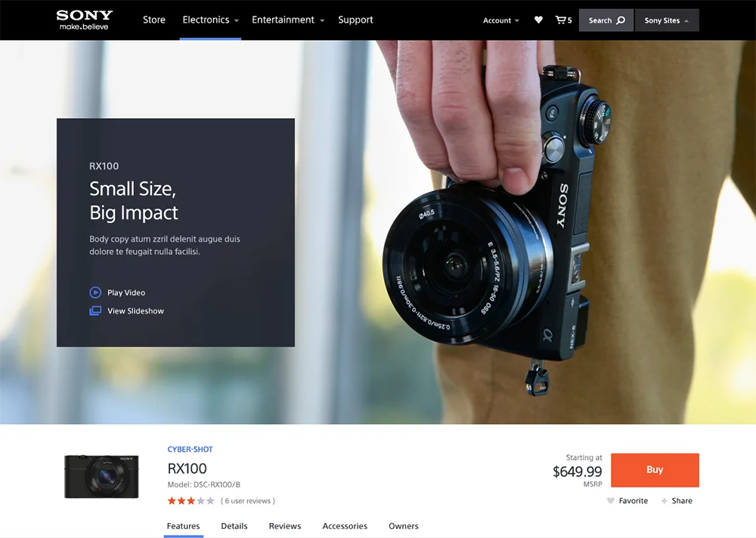Click the RX100 label in hero panel

104,165
